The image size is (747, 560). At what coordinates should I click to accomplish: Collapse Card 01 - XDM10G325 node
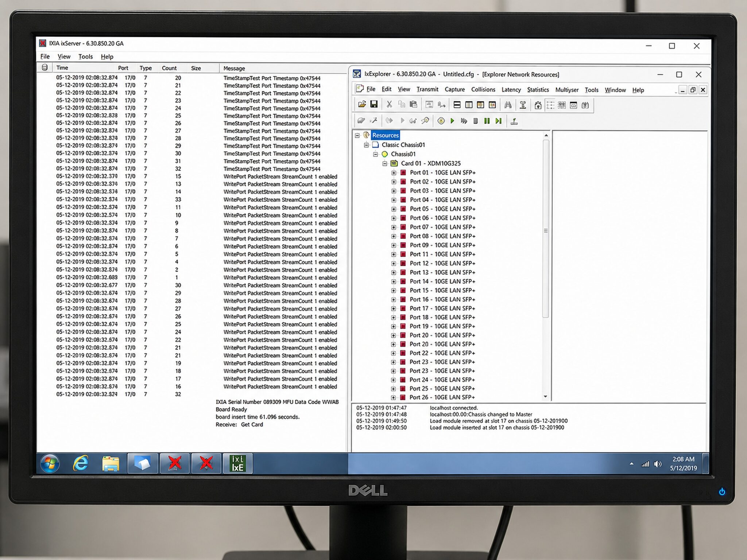click(385, 164)
